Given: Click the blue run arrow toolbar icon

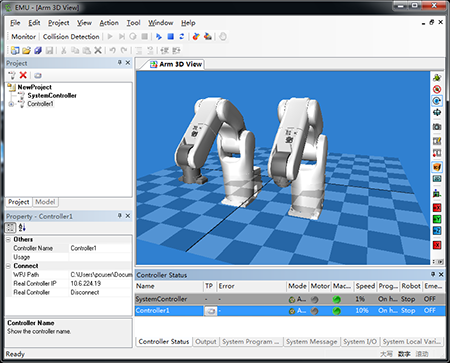Looking at the screenshot, I should [159, 36].
